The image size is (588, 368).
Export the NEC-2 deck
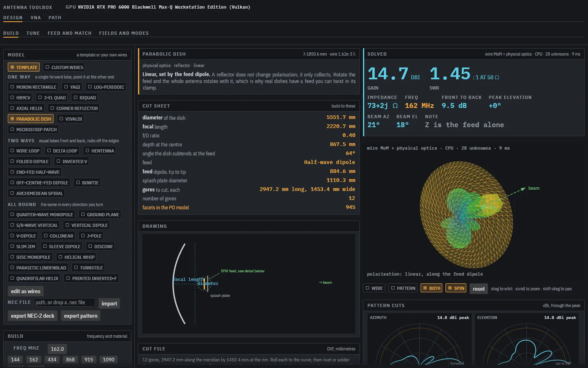[x=33, y=316]
